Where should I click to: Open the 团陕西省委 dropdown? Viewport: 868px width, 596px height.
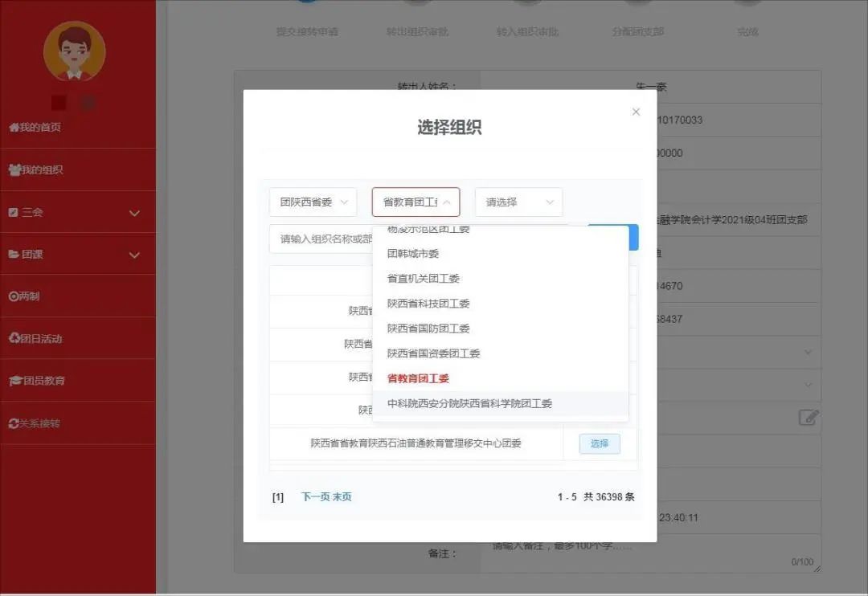(313, 202)
